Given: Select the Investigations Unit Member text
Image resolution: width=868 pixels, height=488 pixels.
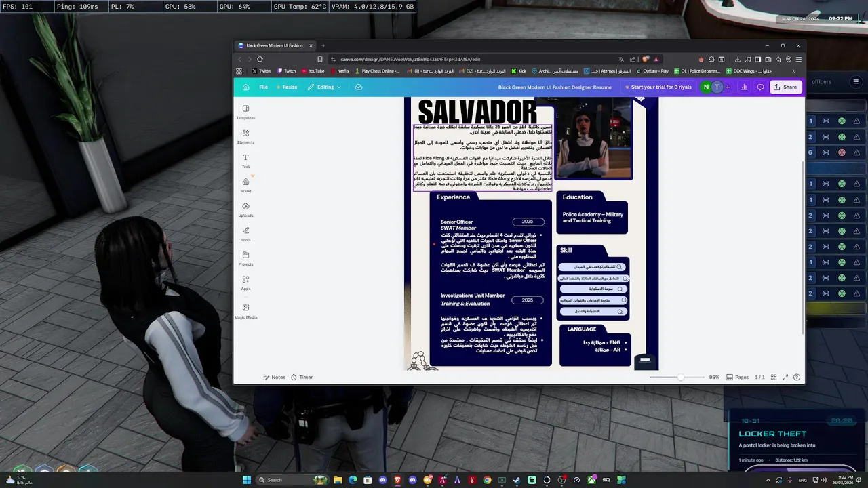Looking at the screenshot, I should 473,296.
